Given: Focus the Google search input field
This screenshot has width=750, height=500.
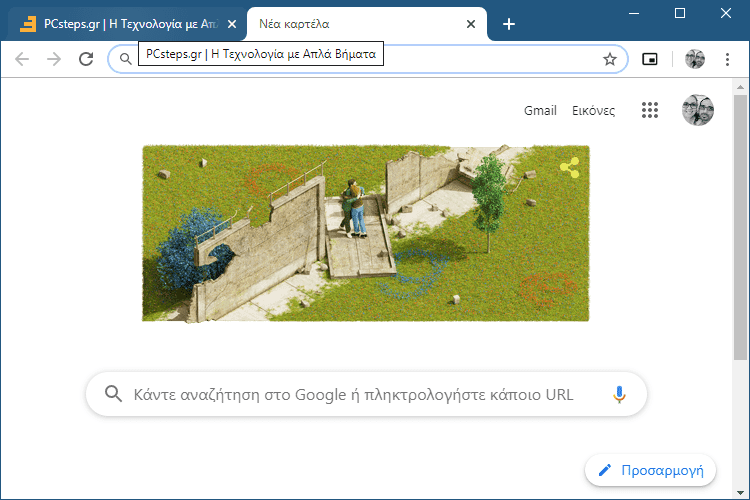Looking at the screenshot, I should (x=366, y=394).
